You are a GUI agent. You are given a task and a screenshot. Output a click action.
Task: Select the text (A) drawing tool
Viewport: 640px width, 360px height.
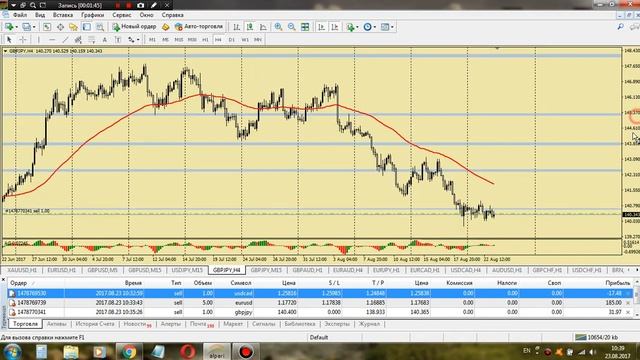[104, 40]
